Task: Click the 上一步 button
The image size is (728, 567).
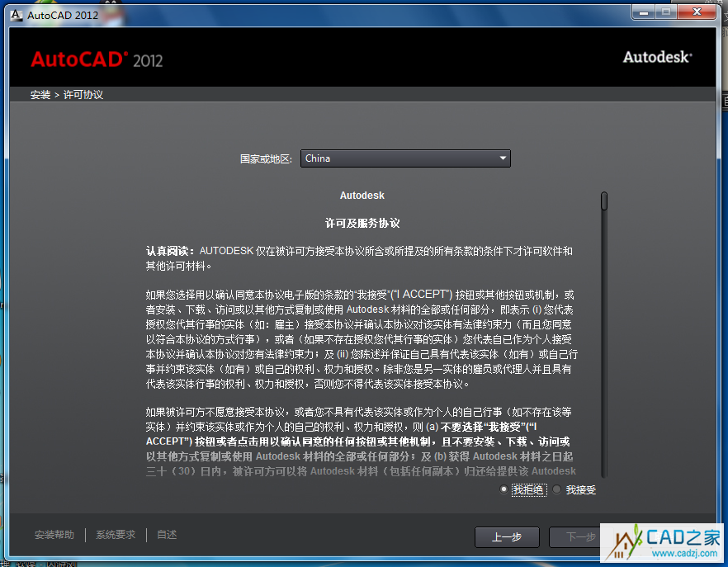Action: point(507,537)
